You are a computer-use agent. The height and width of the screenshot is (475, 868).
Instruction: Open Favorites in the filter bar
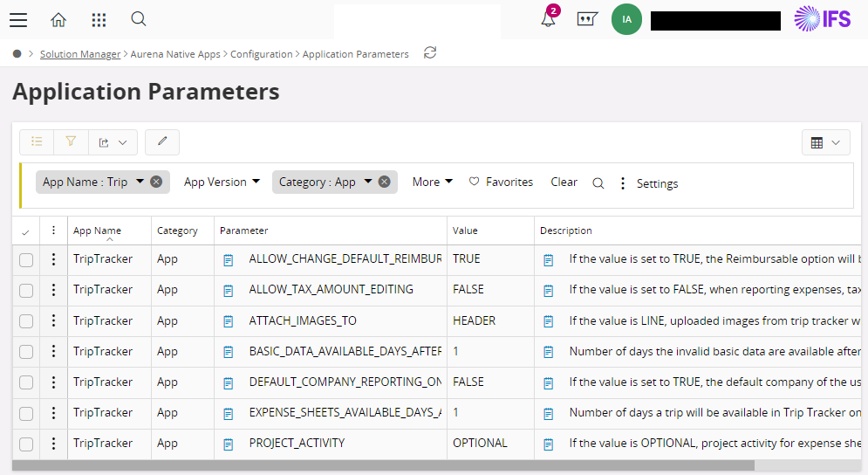501,182
